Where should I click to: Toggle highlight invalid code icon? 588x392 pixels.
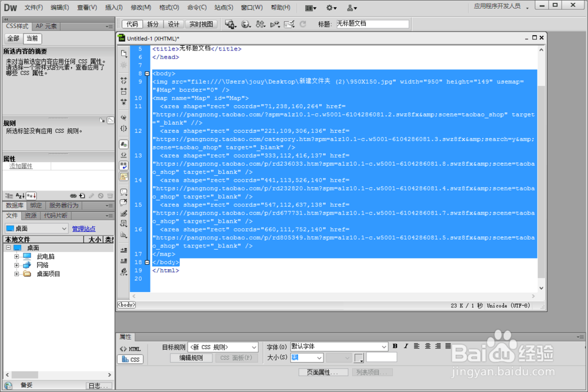pos(123,155)
